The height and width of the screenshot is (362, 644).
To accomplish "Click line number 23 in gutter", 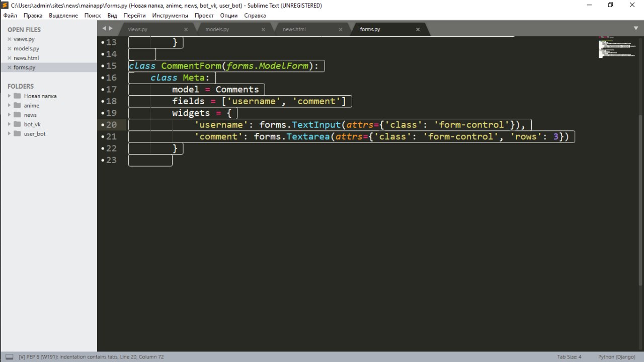I will pos(111,160).
